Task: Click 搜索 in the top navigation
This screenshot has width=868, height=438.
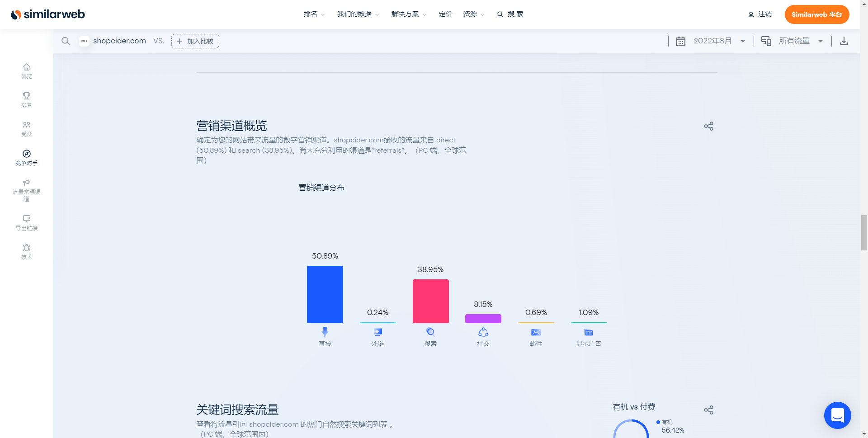Action: (510, 14)
